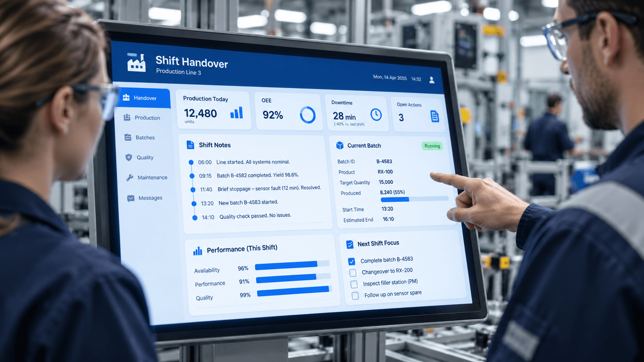Click the Current Batch cube icon
644x362 pixels.
point(340,145)
